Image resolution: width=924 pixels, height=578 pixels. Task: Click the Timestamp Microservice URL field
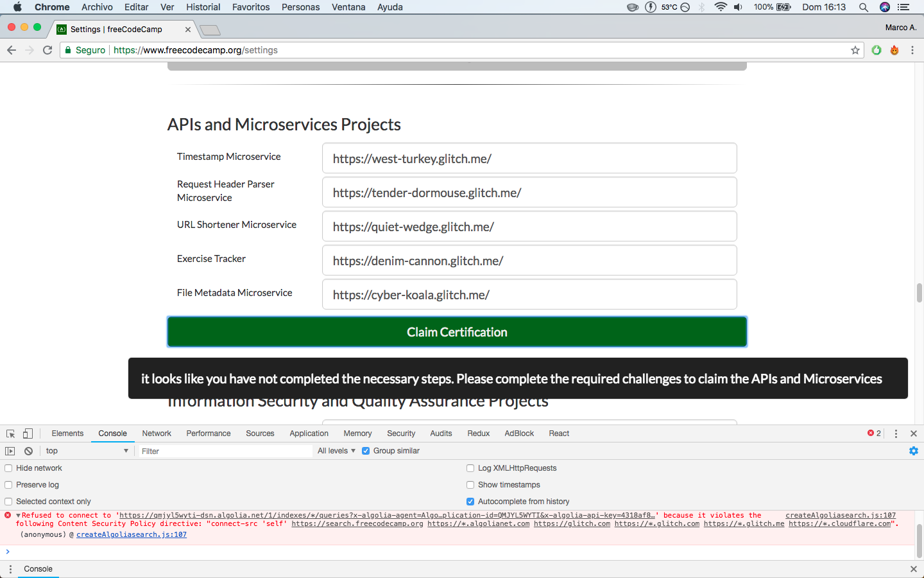pos(529,158)
